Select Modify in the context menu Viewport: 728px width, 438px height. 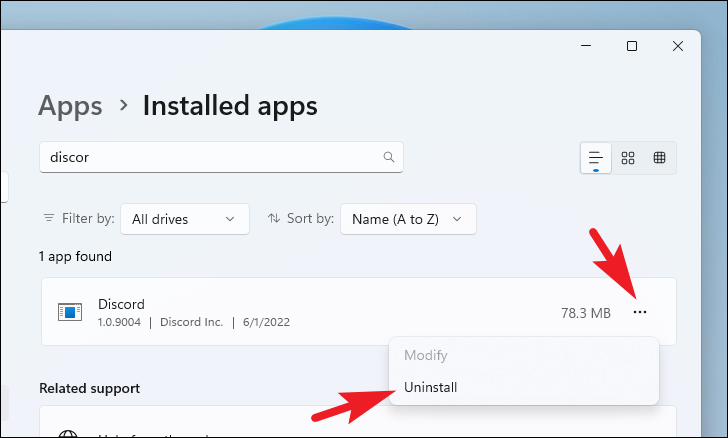click(x=424, y=355)
